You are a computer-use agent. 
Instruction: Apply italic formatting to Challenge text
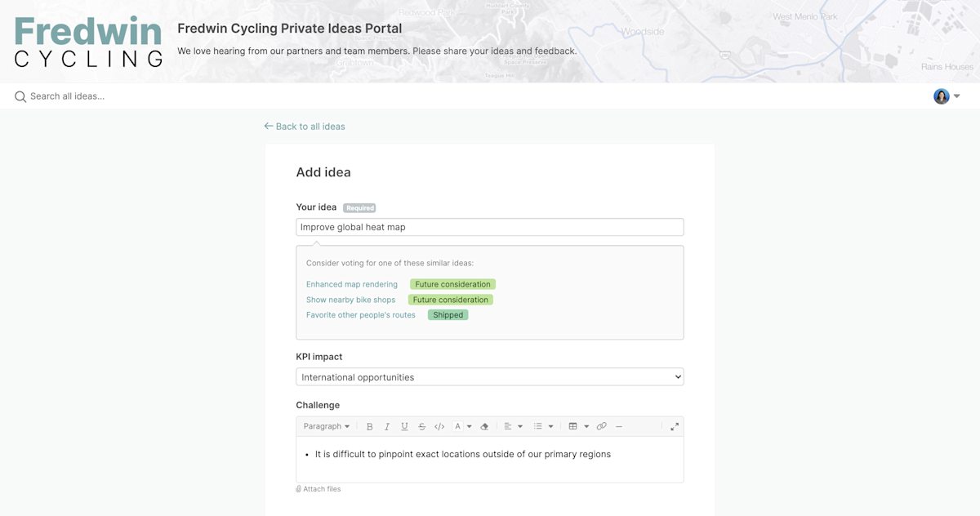(x=387, y=426)
